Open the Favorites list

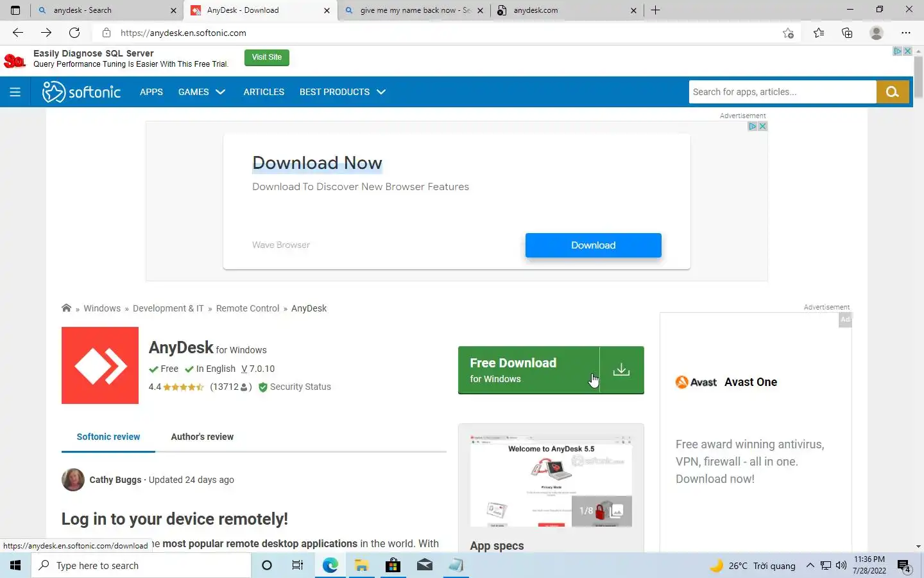click(819, 33)
